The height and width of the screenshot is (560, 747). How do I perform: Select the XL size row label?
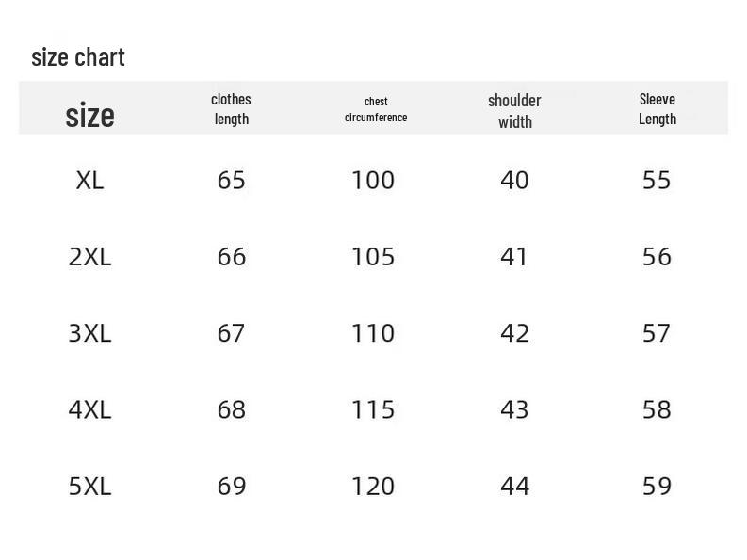click(x=89, y=180)
